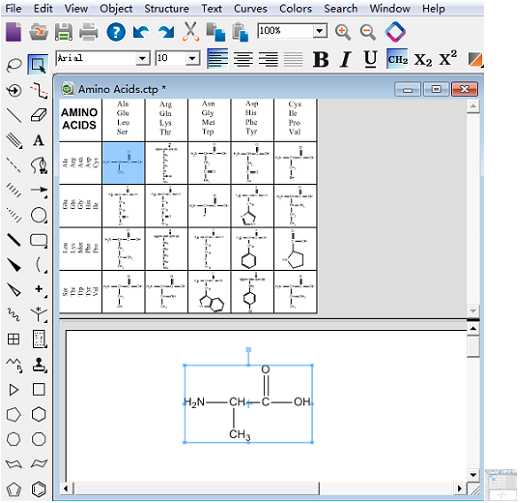Select the Proline ring template cell
520x503 pixels.
click(295, 249)
